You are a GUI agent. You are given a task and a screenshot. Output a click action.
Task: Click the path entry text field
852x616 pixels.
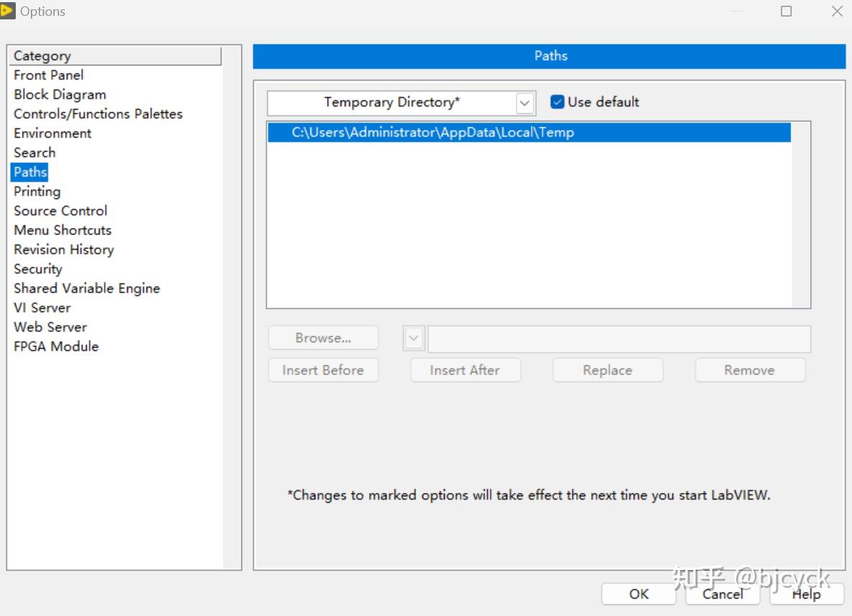[619, 339]
